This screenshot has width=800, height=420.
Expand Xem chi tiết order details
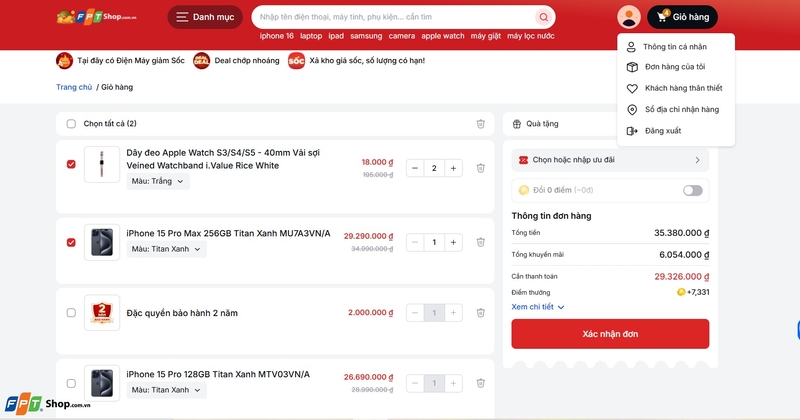(538, 307)
